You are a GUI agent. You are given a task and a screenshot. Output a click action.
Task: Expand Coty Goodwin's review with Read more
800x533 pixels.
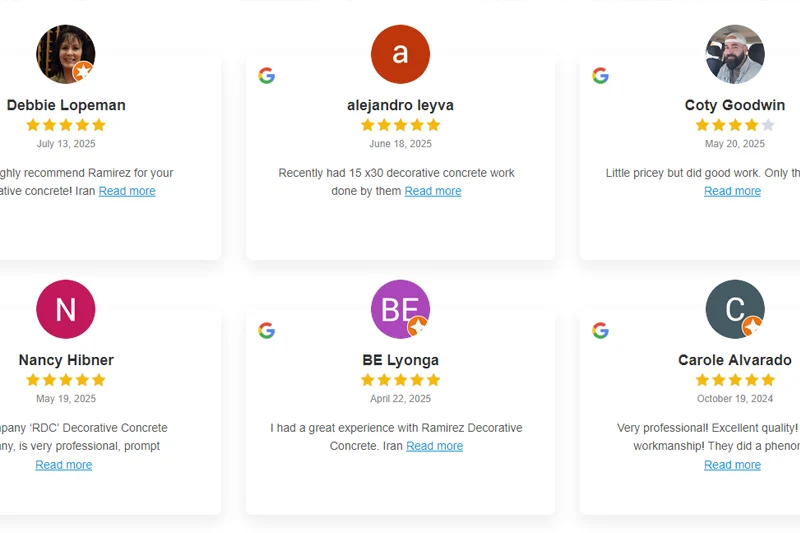click(732, 191)
